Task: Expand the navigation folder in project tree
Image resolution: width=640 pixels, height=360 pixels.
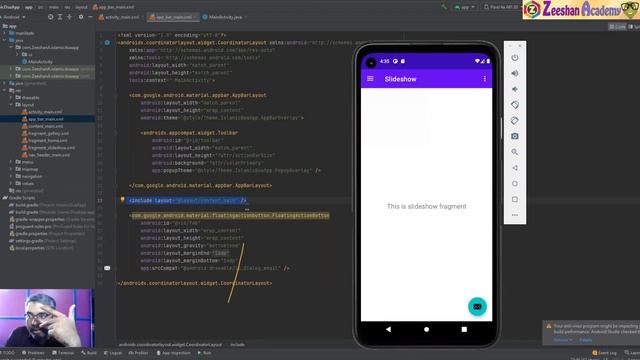Action: click(11, 176)
